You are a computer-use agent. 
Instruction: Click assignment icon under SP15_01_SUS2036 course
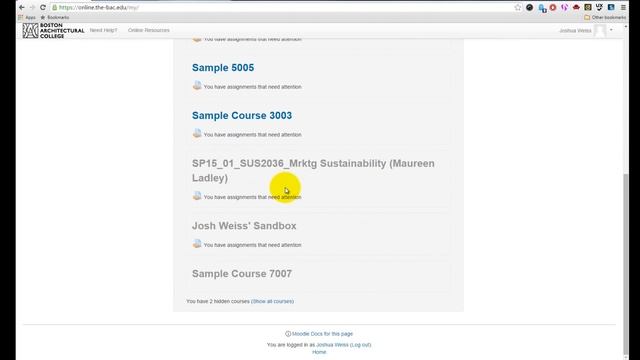[197, 196]
